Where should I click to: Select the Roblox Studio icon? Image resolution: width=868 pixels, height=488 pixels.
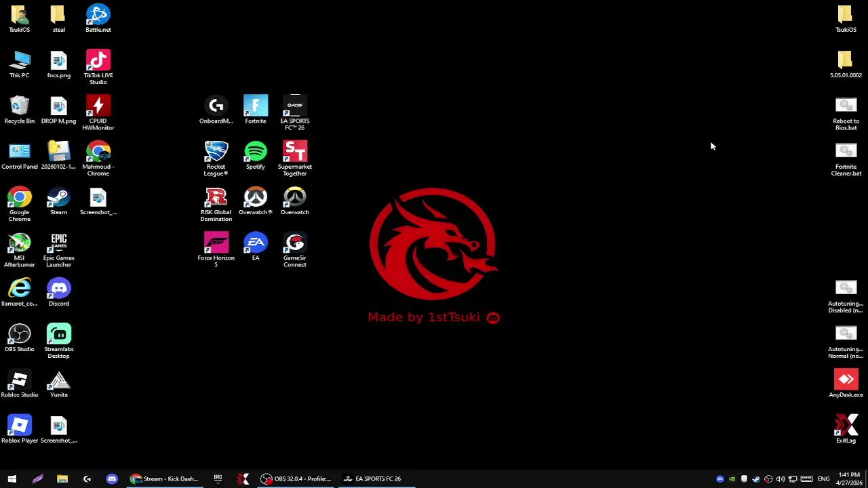[20, 384]
